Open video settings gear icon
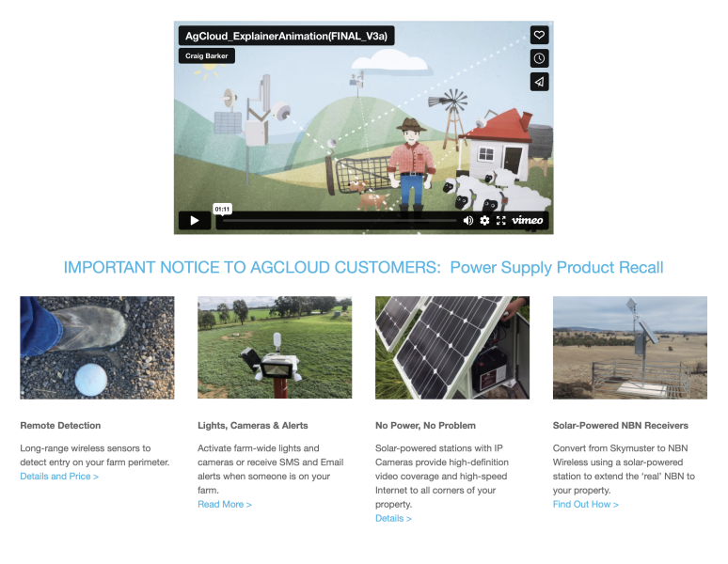The width and height of the screenshot is (728, 564). [x=484, y=221]
